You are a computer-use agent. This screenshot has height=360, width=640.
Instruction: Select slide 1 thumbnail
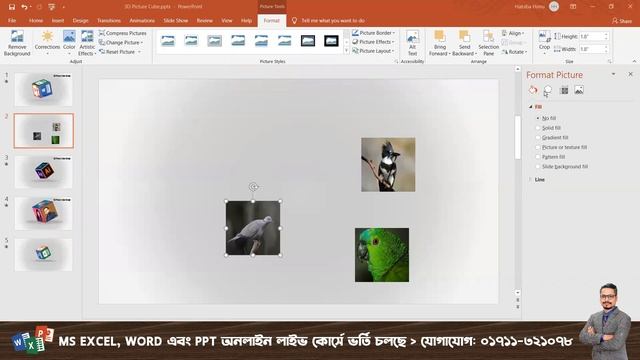click(44, 90)
